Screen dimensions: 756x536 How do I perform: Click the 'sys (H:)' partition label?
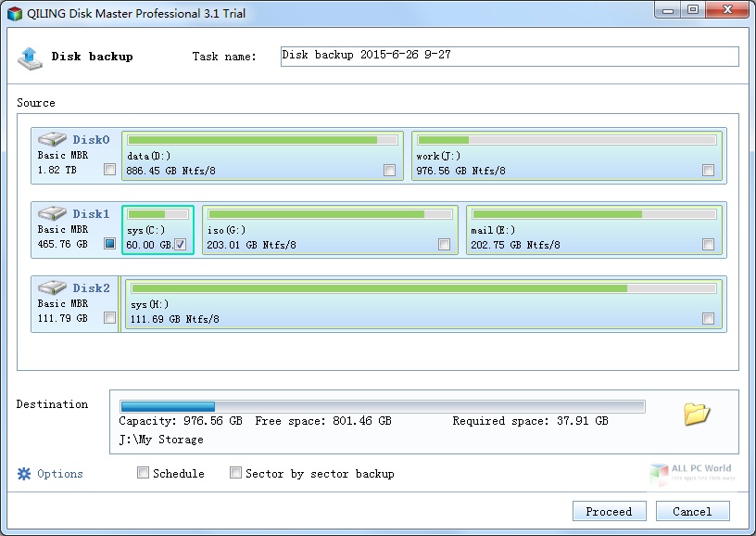coord(149,304)
